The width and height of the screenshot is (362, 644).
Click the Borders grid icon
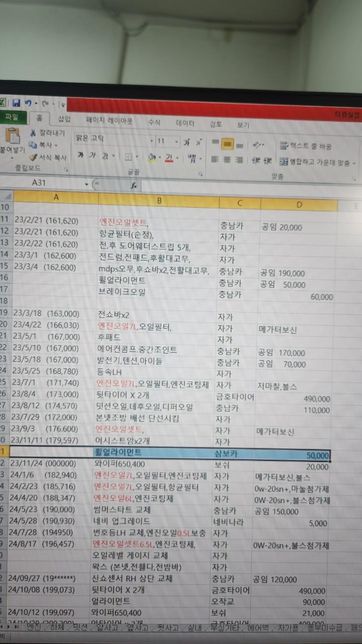pos(128,157)
